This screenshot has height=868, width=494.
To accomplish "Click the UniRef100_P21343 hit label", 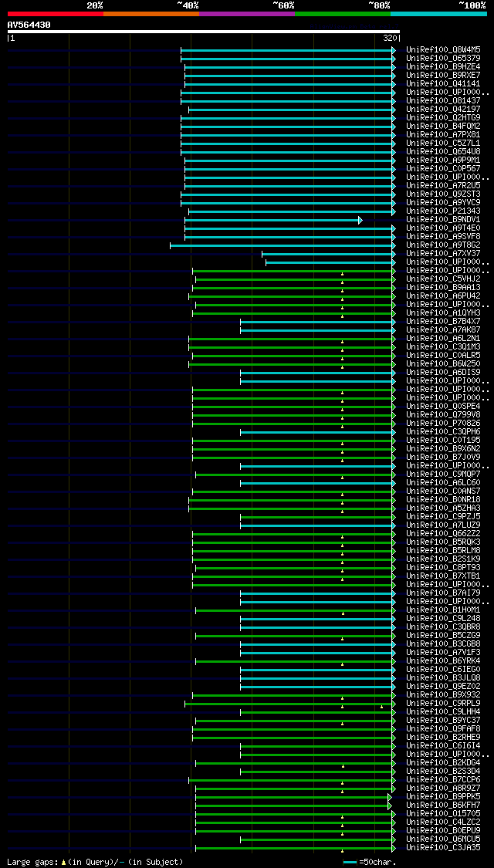I will click(443, 211).
